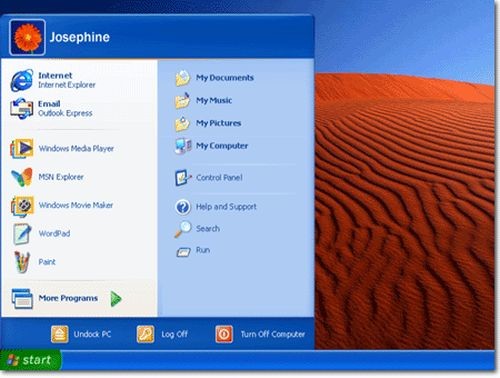Launch Windows Media Player via its icon
Screen dimensions: 500x378
pos(22,149)
